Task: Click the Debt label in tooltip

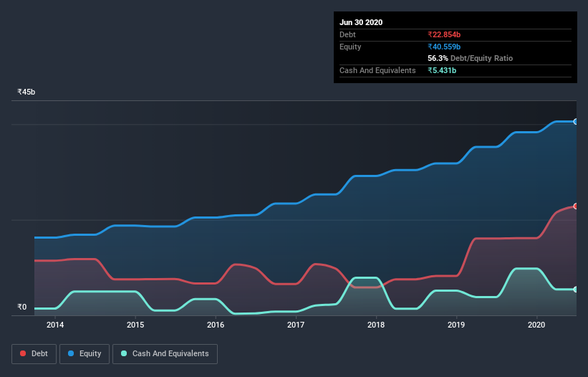Action: pyautogui.click(x=347, y=34)
